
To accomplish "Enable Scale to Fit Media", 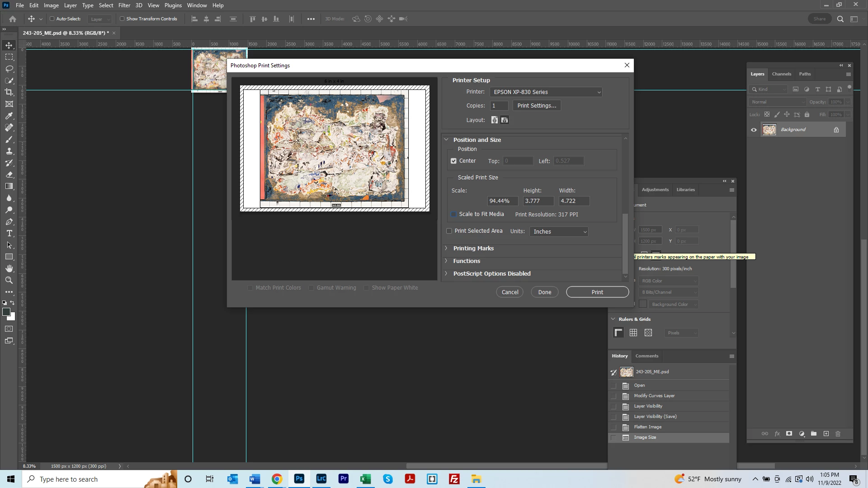I will pyautogui.click(x=453, y=214).
